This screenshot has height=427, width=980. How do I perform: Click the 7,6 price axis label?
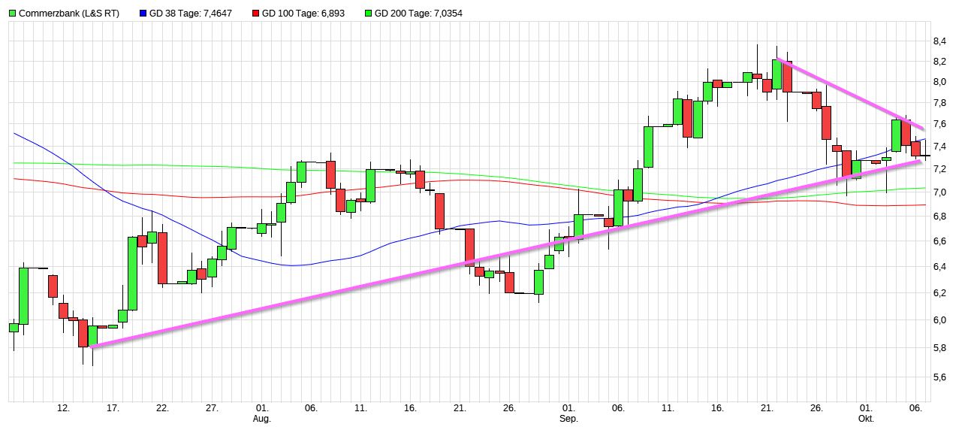tap(939, 124)
